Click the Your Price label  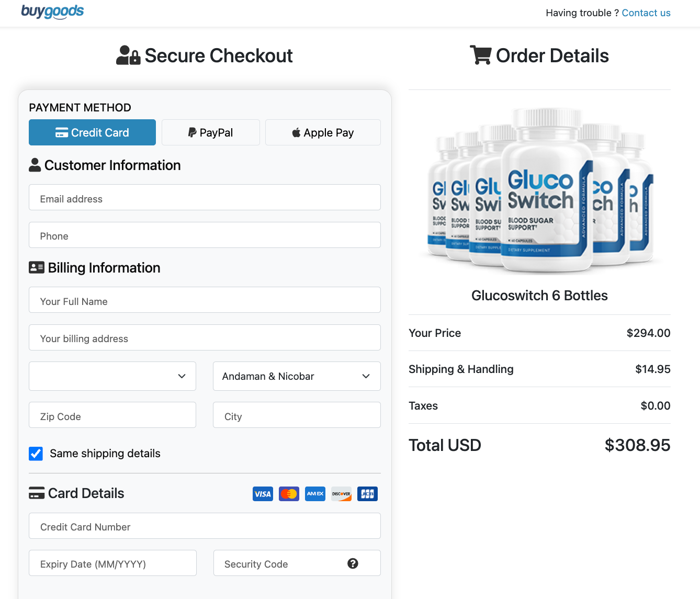click(x=435, y=333)
